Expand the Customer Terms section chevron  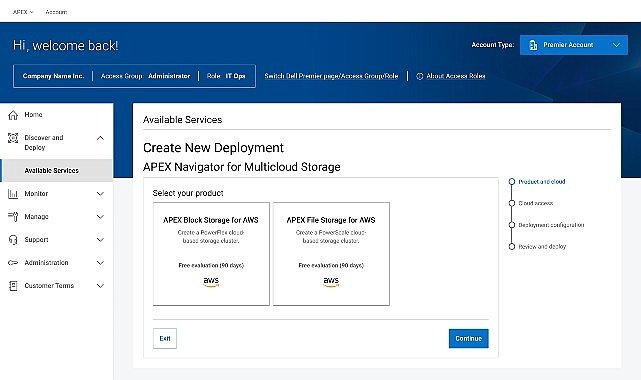point(100,286)
